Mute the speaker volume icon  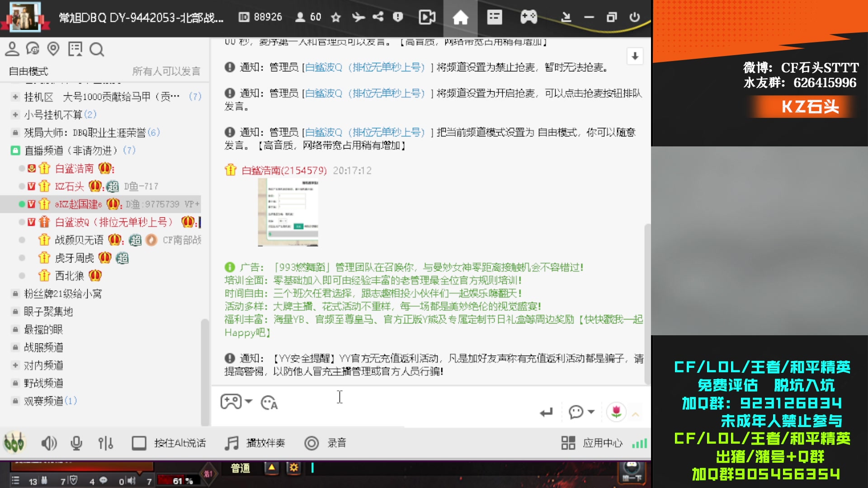[x=49, y=443]
